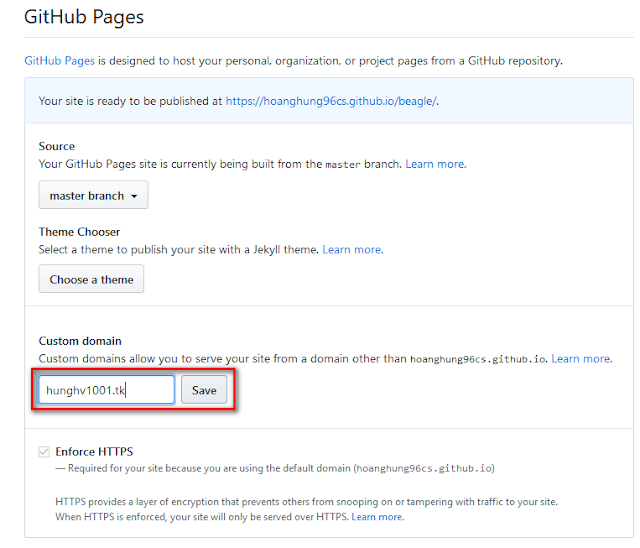This screenshot has height=548, width=640.
Task: Open the hoanghung96cs.github.io/beagle site URL
Action: 332,101
